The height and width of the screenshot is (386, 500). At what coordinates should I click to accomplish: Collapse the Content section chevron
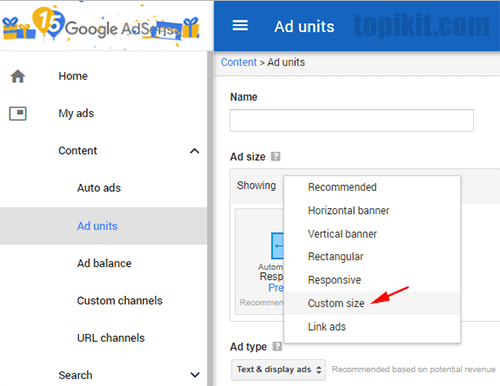point(194,151)
